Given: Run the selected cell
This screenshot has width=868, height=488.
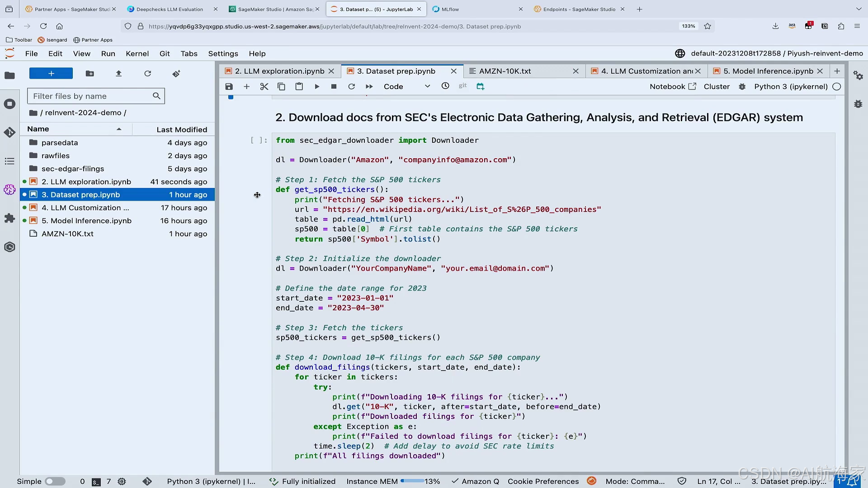Looking at the screenshot, I should coord(317,86).
